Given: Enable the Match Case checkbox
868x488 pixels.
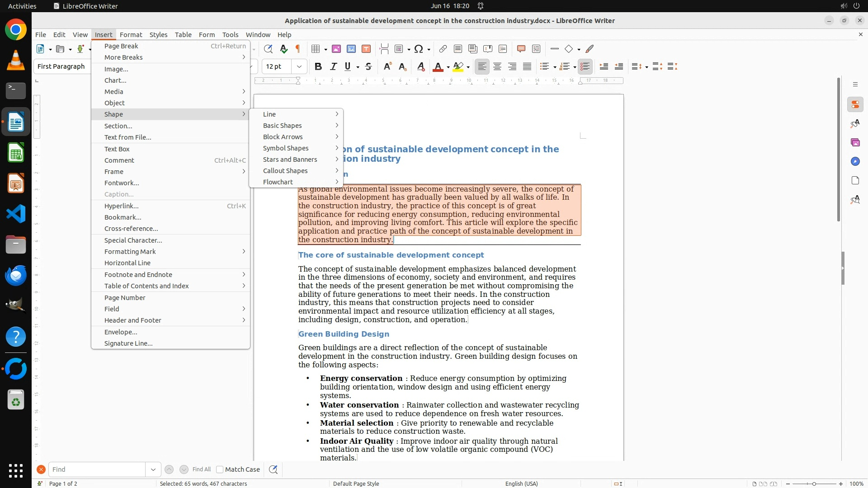Looking at the screenshot, I should coord(220,469).
